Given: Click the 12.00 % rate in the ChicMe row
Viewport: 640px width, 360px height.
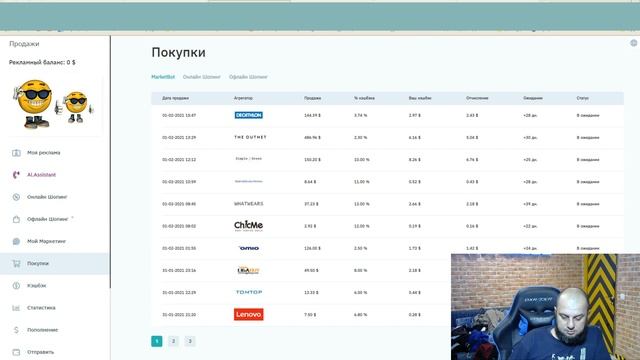Looking at the screenshot, I should click(362, 226).
